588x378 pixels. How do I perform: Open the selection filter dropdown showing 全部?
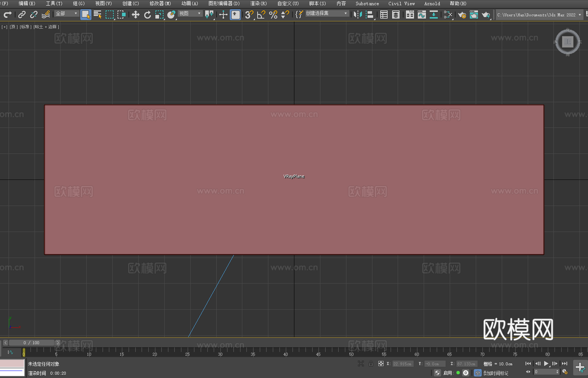point(67,13)
